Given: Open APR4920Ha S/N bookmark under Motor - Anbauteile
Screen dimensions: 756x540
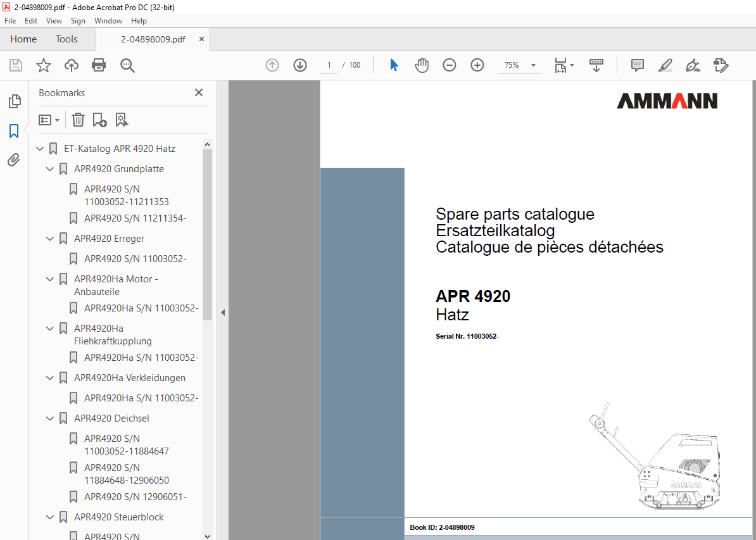Looking at the screenshot, I should [x=141, y=308].
